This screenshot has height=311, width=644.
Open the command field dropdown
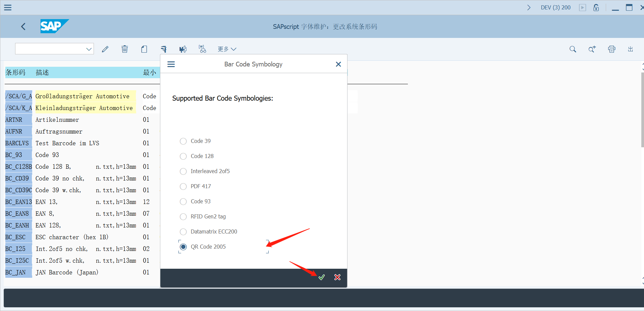(89, 49)
